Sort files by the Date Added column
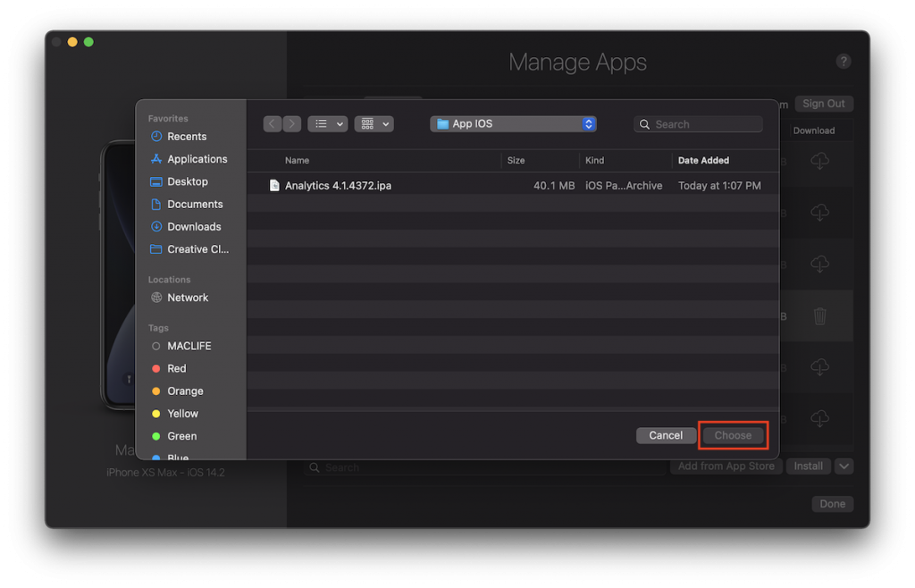Viewport: 915px width, 588px height. (x=705, y=159)
